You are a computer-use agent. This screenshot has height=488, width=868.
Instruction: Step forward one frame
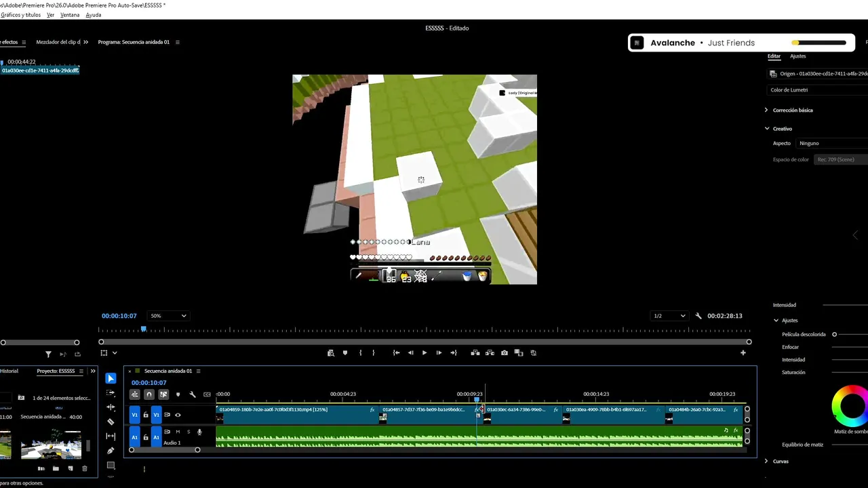[439, 352]
